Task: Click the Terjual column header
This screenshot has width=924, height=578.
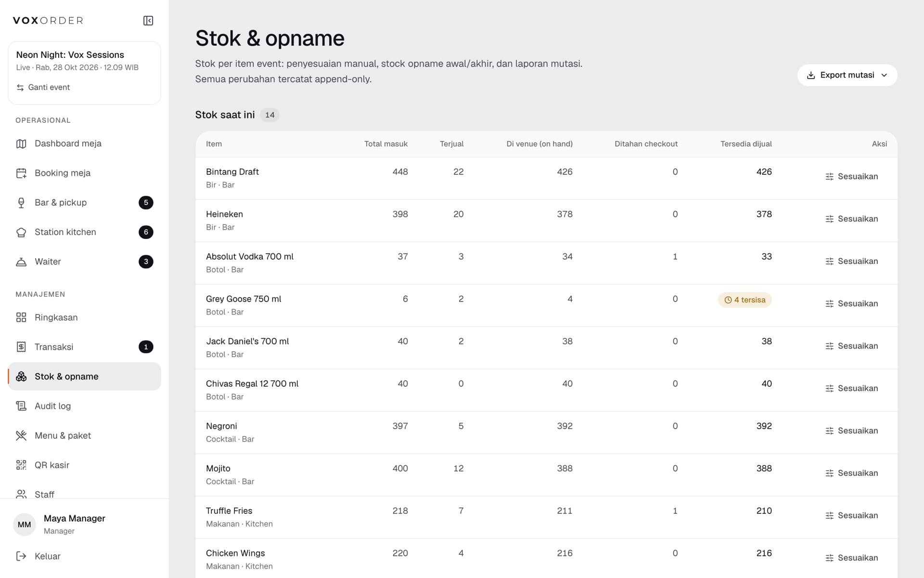Action: (x=451, y=144)
